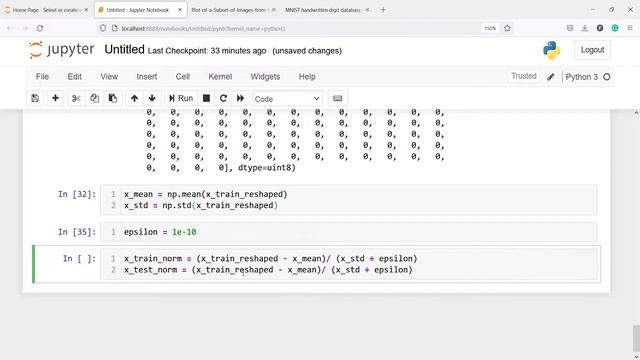Open browser downloads icon
The image size is (640, 360).
584,28
